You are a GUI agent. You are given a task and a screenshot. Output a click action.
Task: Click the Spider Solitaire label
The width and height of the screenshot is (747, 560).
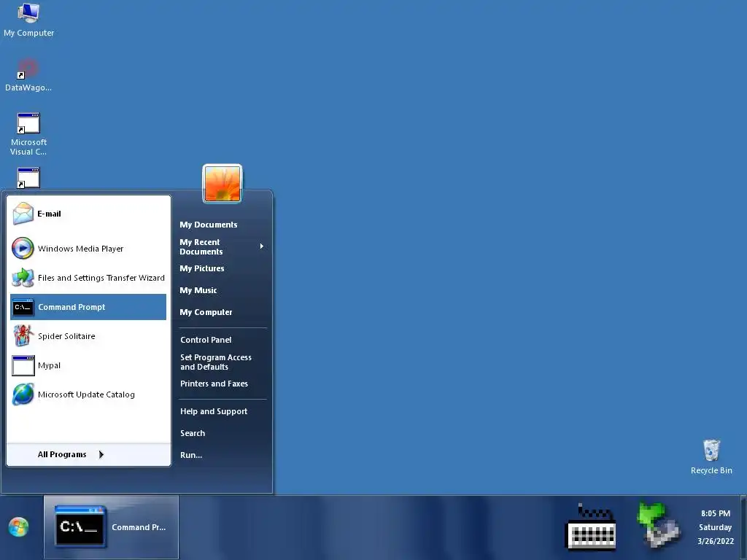tap(66, 336)
